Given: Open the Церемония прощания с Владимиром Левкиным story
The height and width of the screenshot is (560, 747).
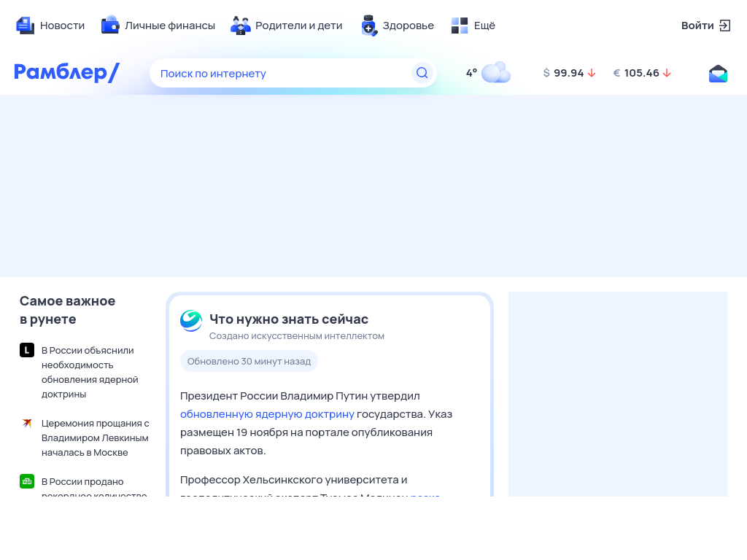Looking at the screenshot, I should click(x=96, y=437).
